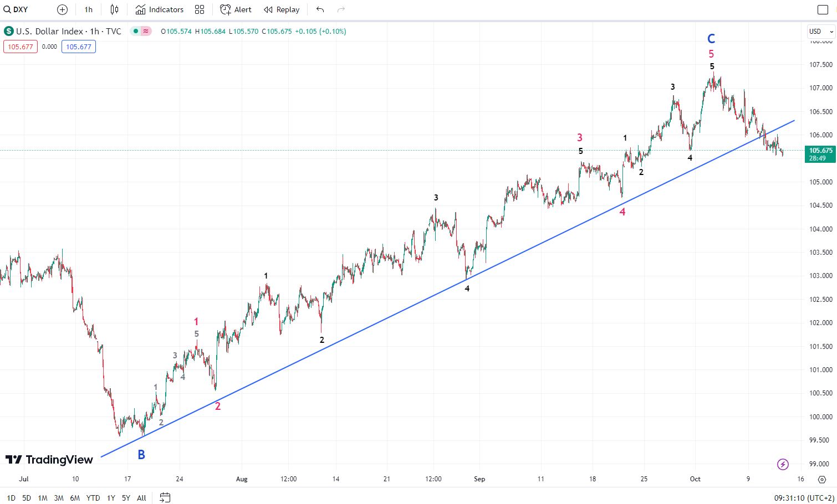Click the purple lightning bolt icon
The height and width of the screenshot is (504, 837).
click(x=783, y=464)
